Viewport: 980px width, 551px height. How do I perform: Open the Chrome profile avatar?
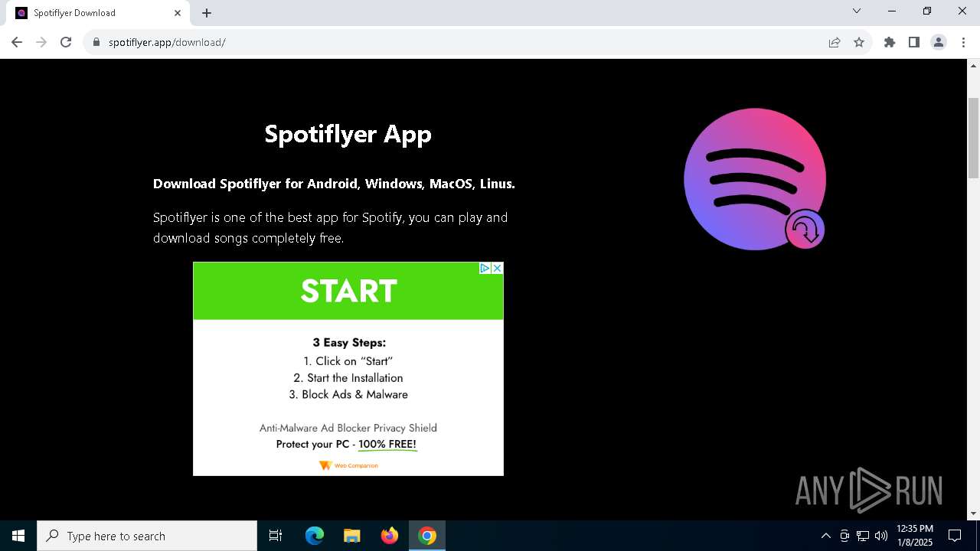(939, 42)
